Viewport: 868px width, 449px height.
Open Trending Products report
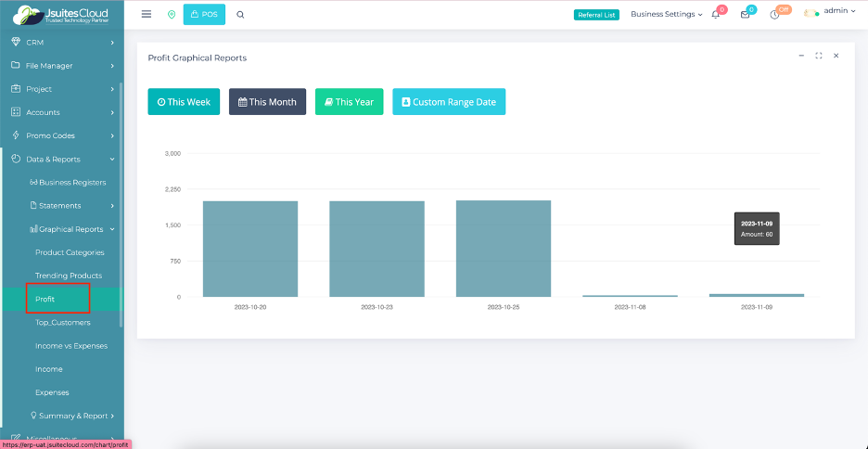(69, 276)
